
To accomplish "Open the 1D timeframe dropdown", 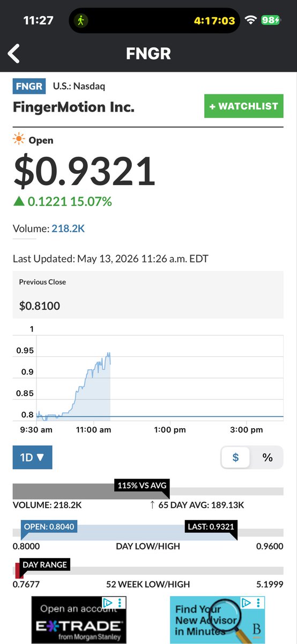I will (33, 458).
